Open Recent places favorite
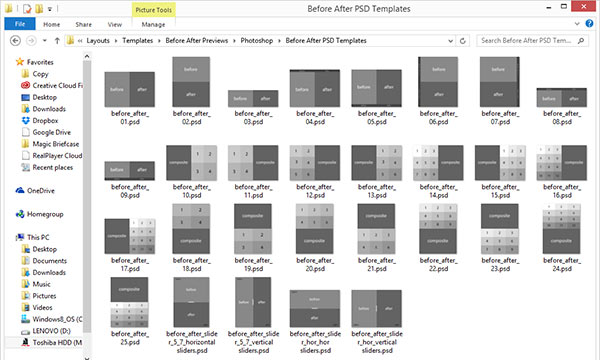600x360 pixels. point(47,168)
